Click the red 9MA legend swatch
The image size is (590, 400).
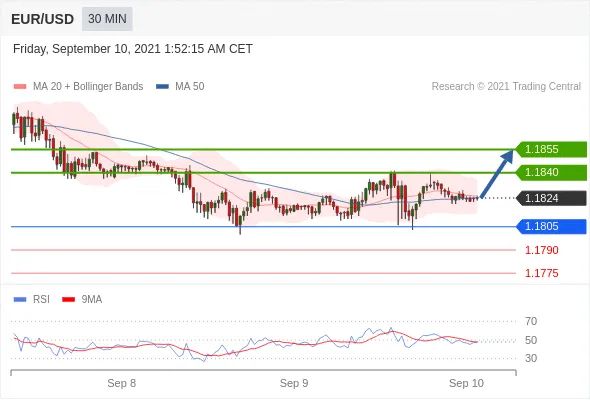(68, 300)
